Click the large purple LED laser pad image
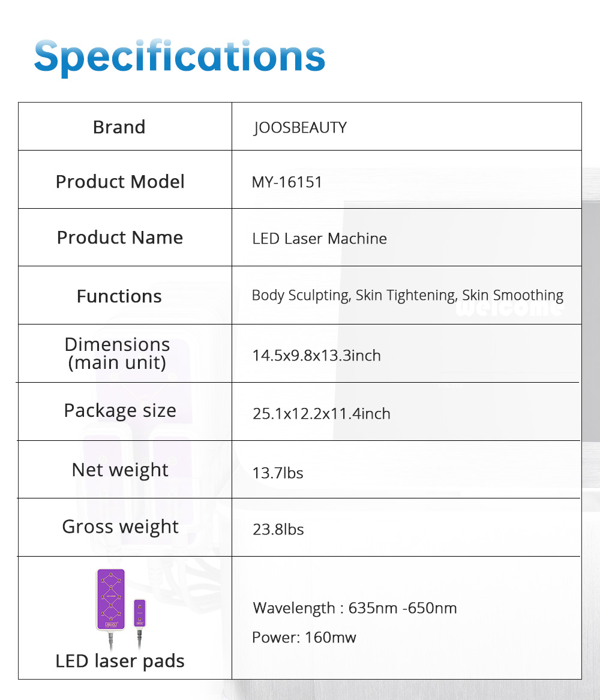The image size is (600, 700). pos(110,599)
